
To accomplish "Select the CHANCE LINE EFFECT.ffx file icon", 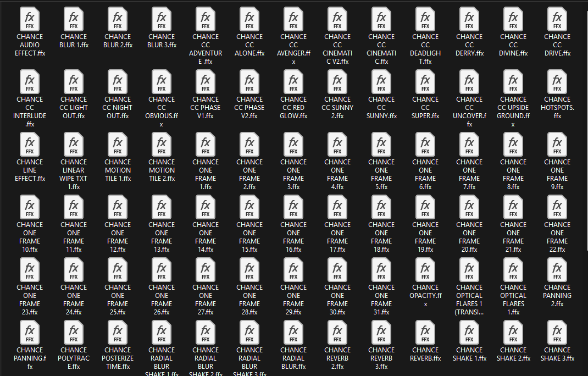I will click(30, 144).
